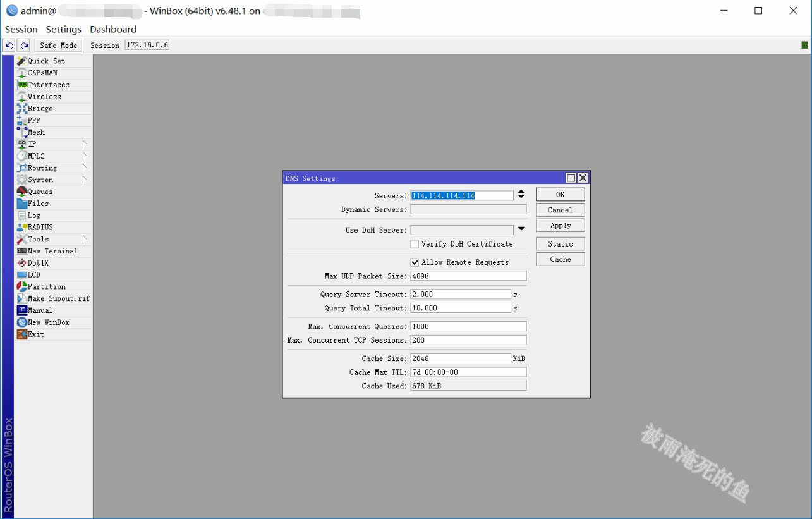
Task: Toggle Safe Mode button
Action: [x=58, y=46]
